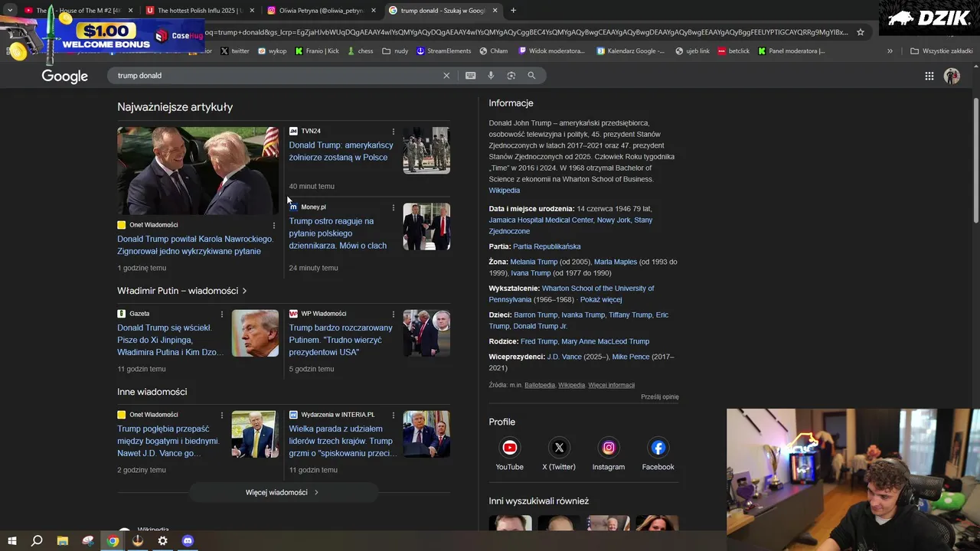Open the twitter bookmark
The image size is (980, 551).
235,51
